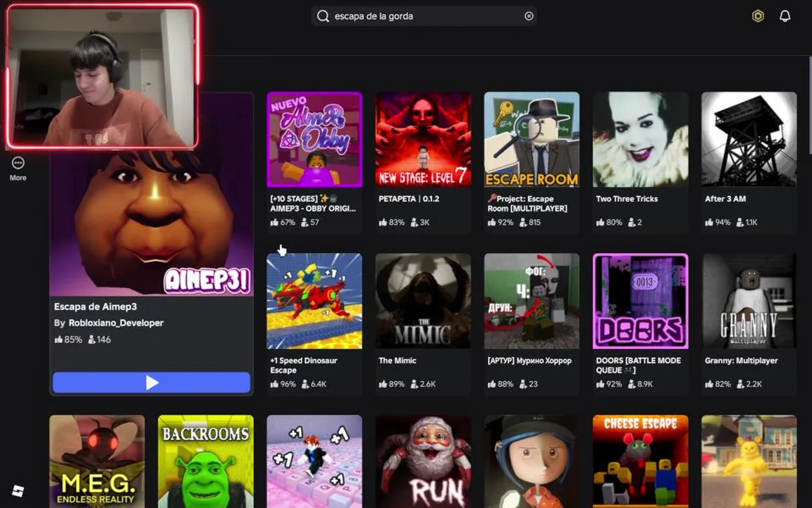The width and height of the screenshot is (812, 508).
Task: Open the Cheese Escape thumbnail
Action: pyautogui.click(x=641, y=461)
